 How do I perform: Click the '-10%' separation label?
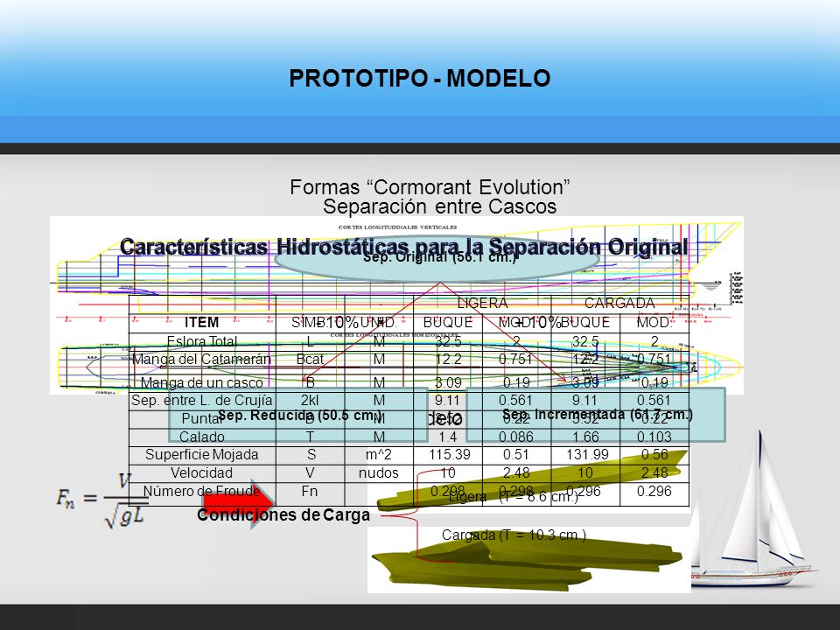[x=338, y=323]
